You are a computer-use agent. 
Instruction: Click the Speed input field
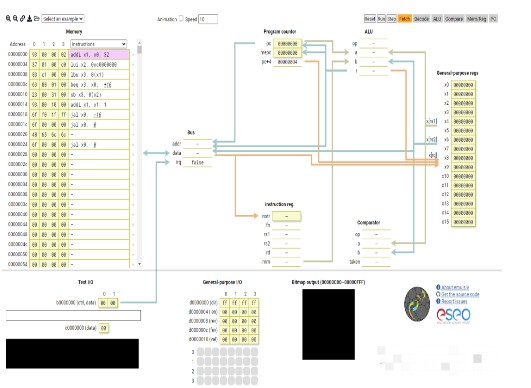(208, 19)
